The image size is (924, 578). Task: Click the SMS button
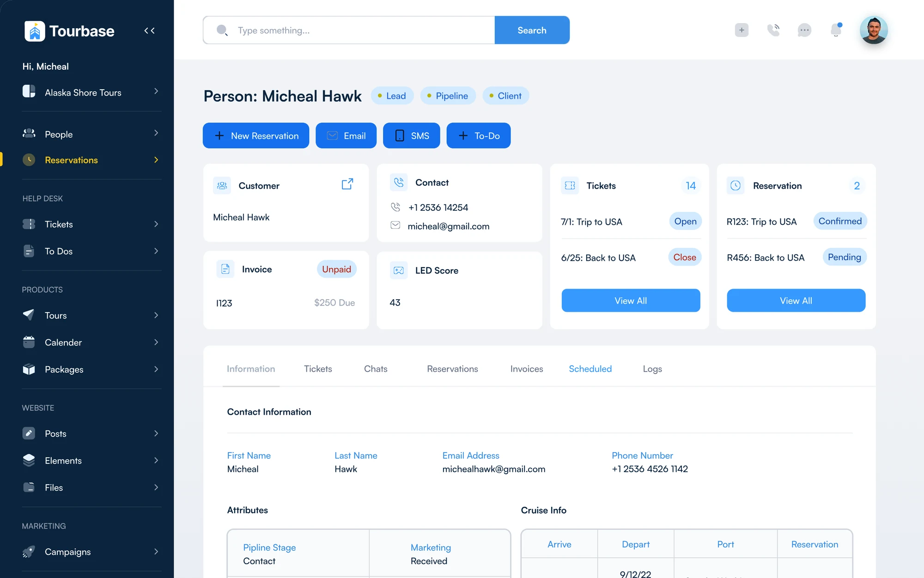click(x=411, y=135)
